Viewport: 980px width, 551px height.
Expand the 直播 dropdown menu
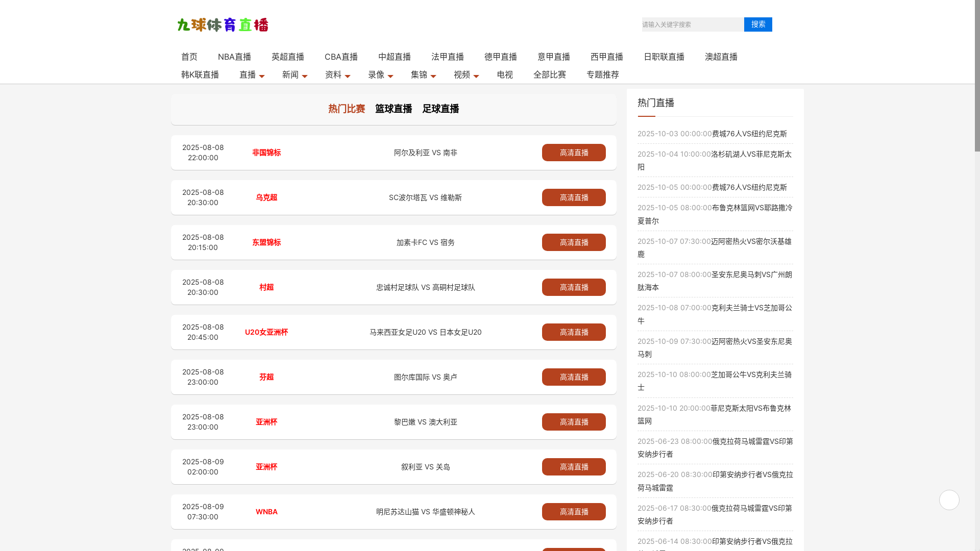tap(252, 74)
